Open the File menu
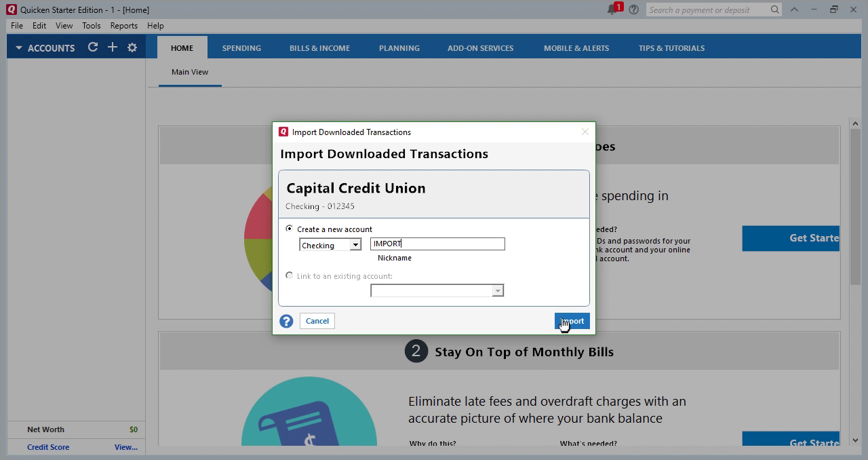Viewport: 868px width, 460px height. (x=17, y=26)
